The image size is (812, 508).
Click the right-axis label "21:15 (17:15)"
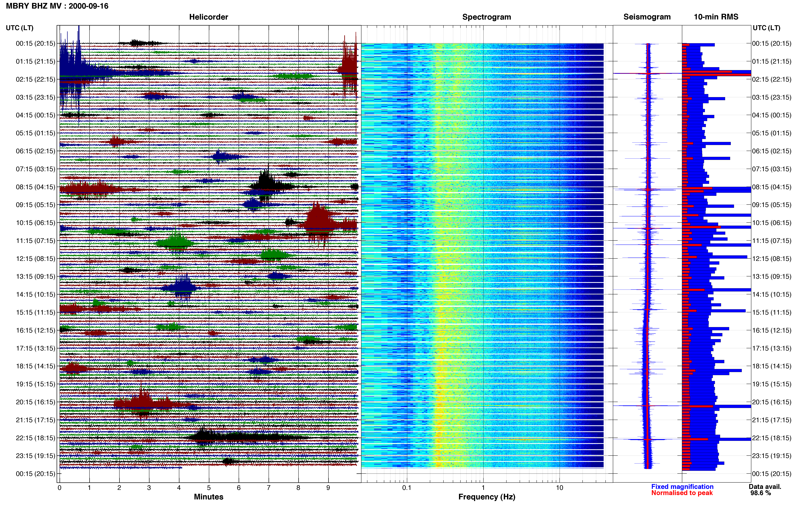click(772, 420)
